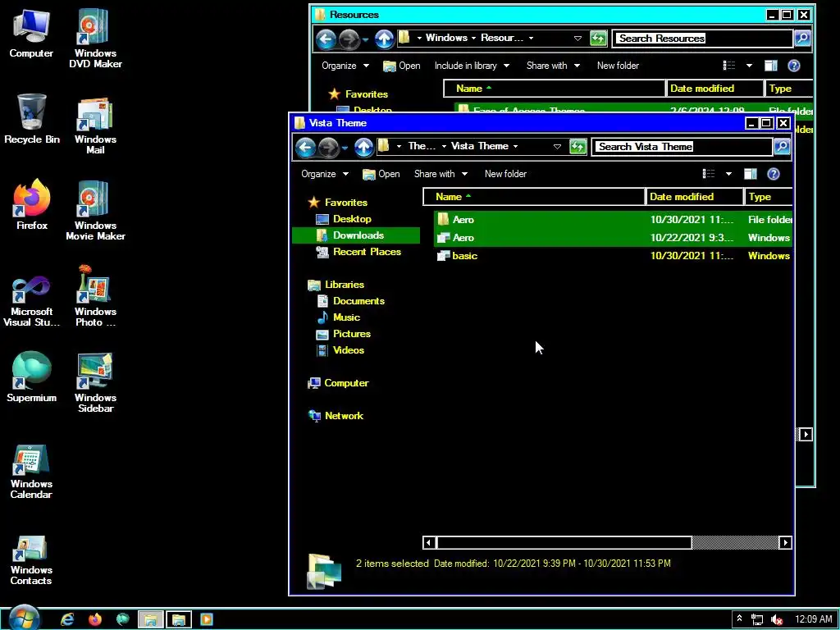The image size is (840, 630).
Task: Click the muted volume tray icon
Action: pos(776,619)
